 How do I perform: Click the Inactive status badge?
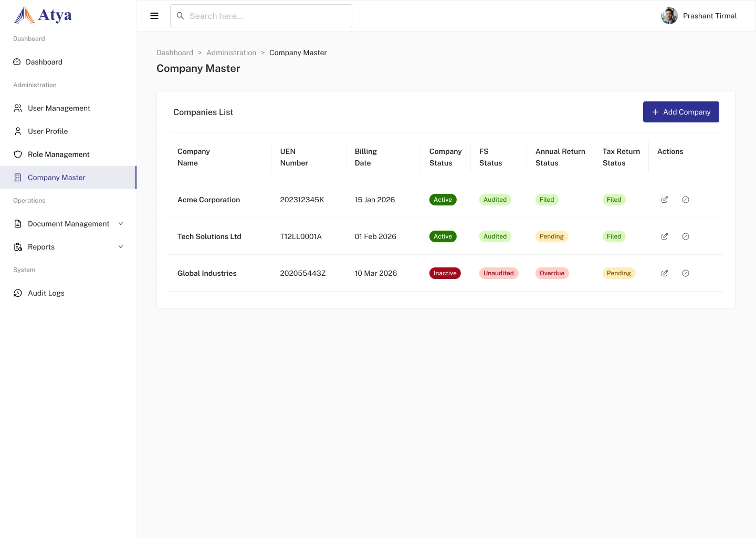click(x=445, y=273)
